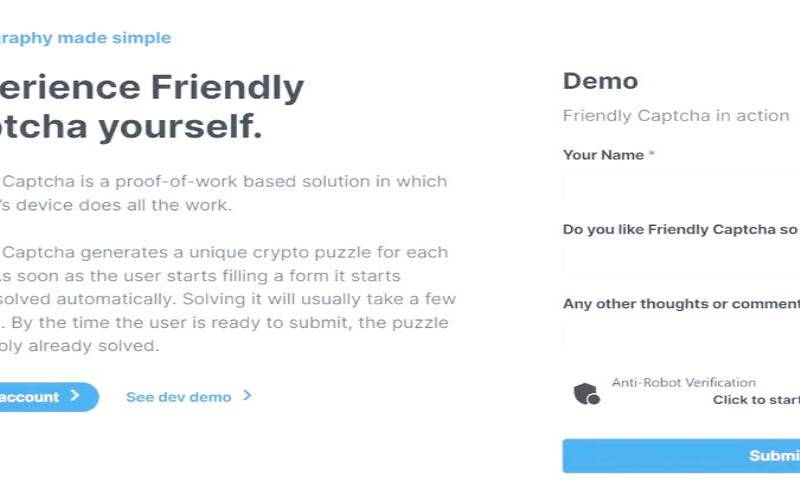Open the See dev demo link
This screenshot has height=500, width=800.
pyautogui.click(x=178, y=397)
